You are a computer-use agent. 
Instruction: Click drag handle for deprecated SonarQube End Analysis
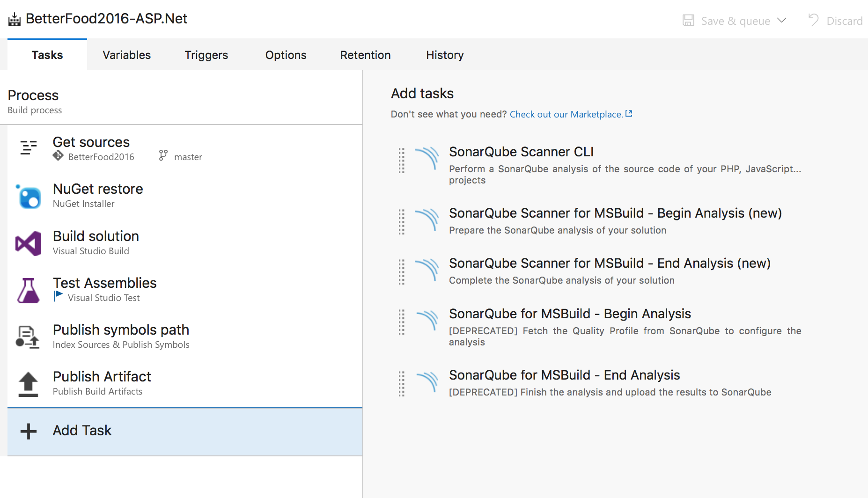pyautogui.click(x=401, y=384)
